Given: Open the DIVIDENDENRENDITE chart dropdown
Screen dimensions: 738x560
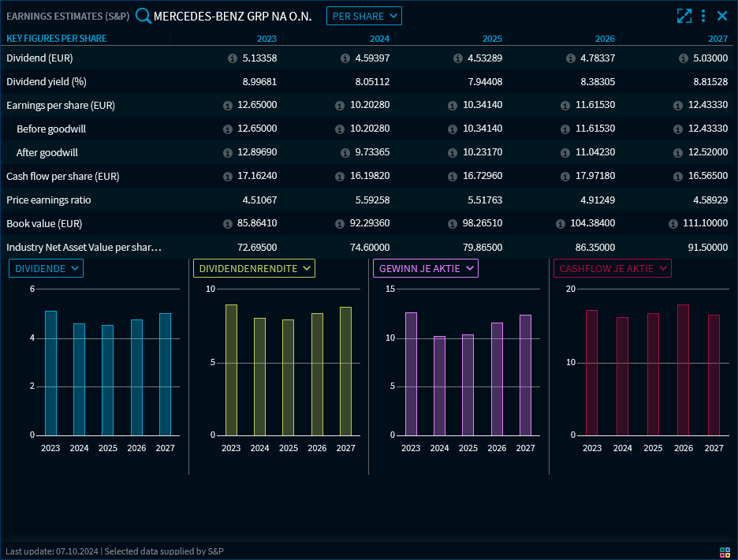Looking at the screenshot, I should [x=254, y=269].
